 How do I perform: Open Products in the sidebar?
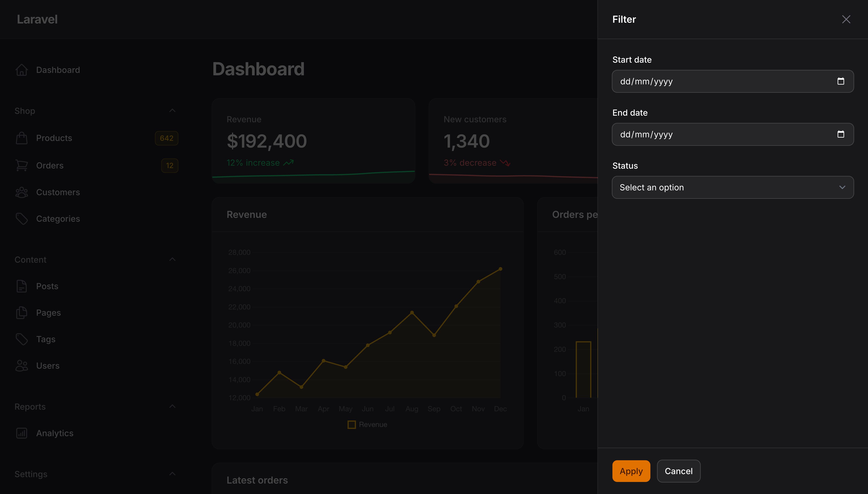click(x=96, y=138)
